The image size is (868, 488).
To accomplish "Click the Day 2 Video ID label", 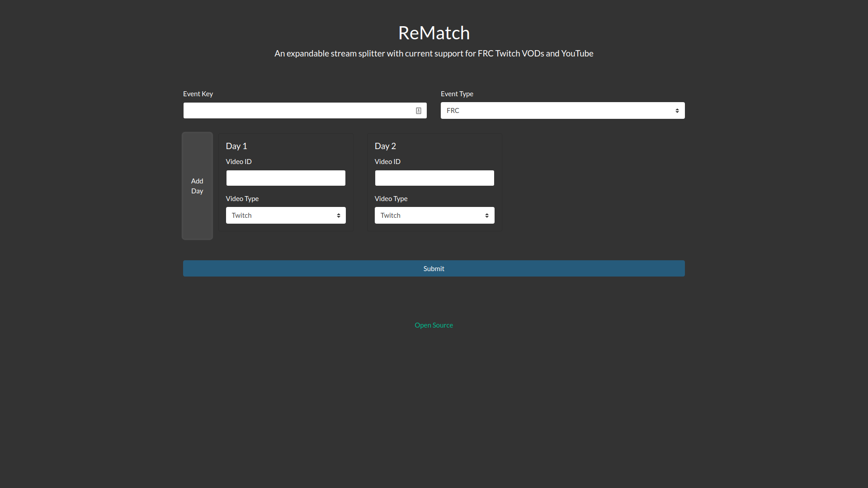I will (x=387, y=162).
